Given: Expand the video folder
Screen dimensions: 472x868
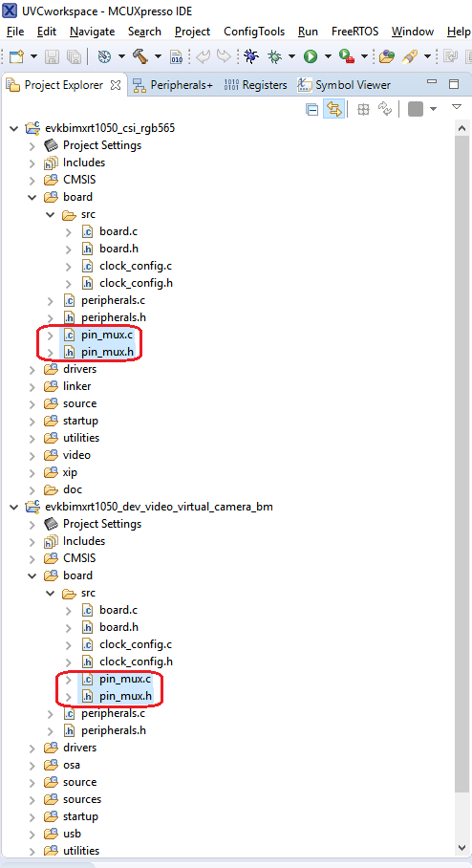Looking at the screenshot, I should pos(32,456).
